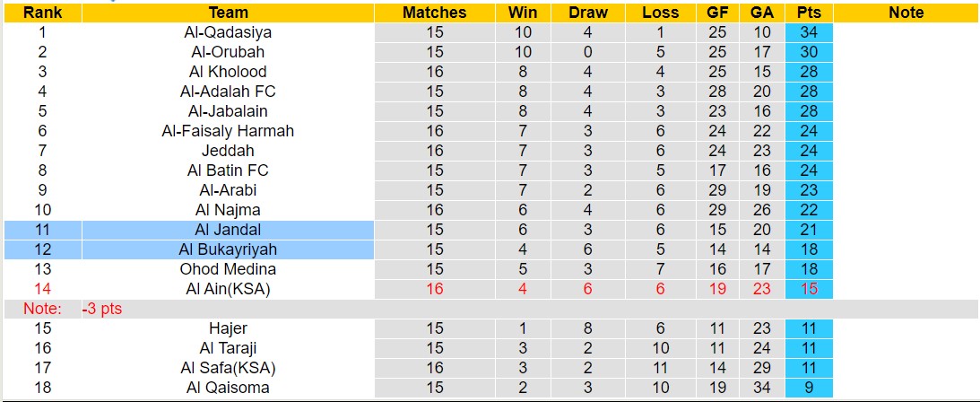
Task: Click the -3 pts note text
Action: 101,309
